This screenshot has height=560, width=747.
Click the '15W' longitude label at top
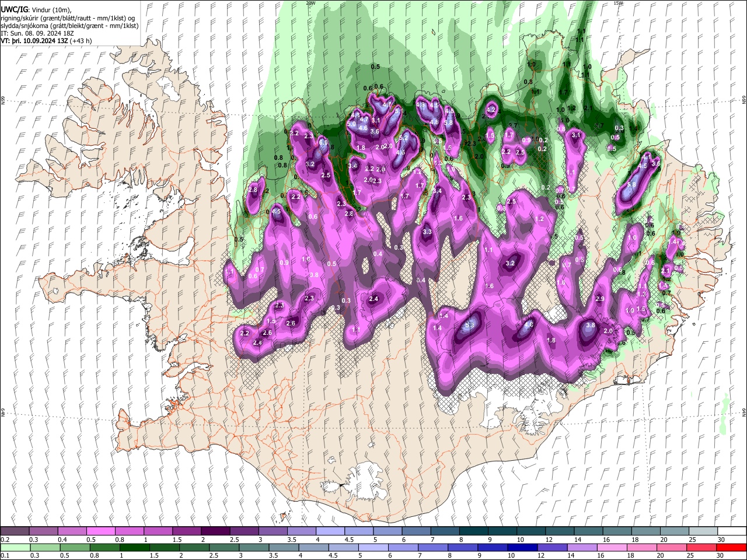(619, 3)
